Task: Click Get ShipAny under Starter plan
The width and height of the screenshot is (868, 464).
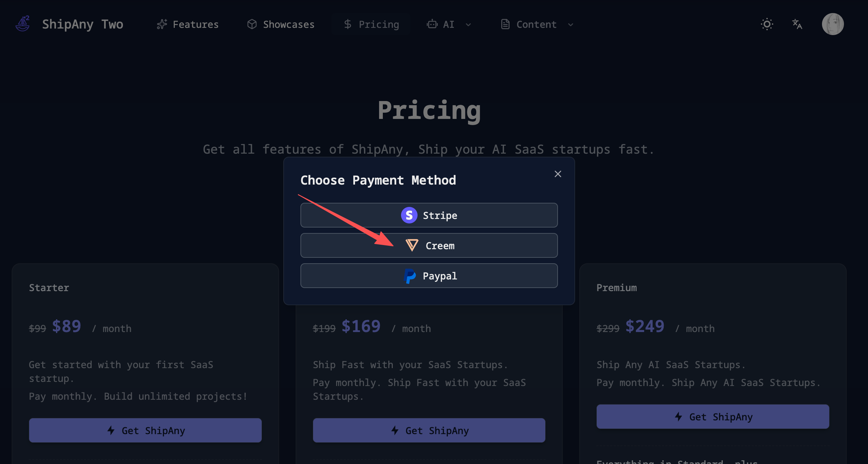Action: [x=145, y=430]
